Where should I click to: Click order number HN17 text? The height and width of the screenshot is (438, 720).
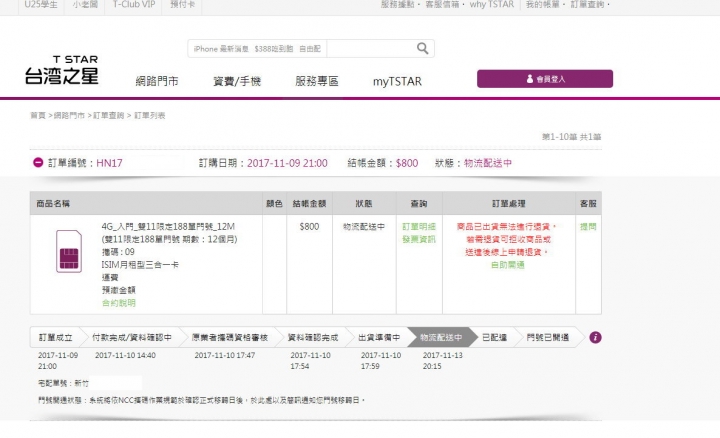point(109,163)
